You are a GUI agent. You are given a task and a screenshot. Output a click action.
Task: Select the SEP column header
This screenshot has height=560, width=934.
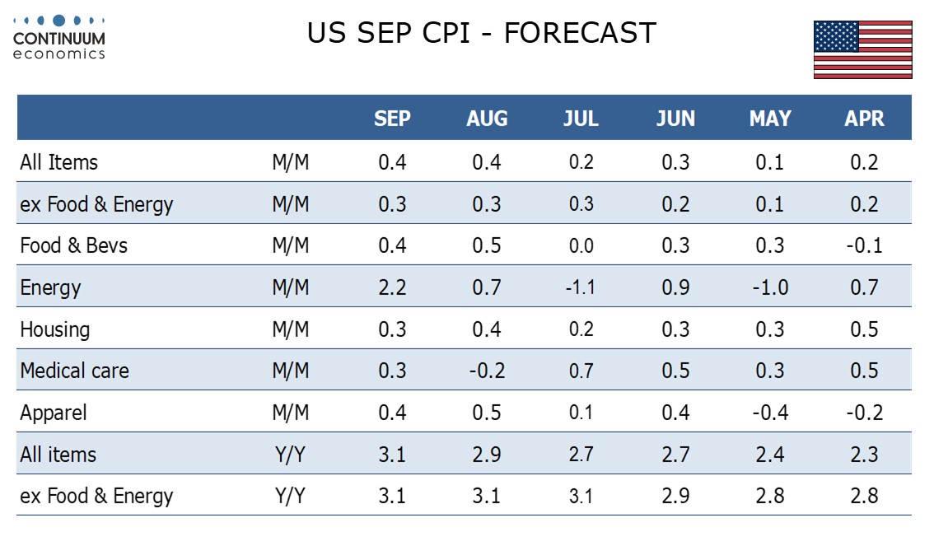point(392,119)
